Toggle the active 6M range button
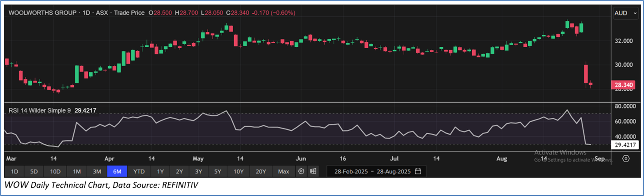 tap(117, 171)
